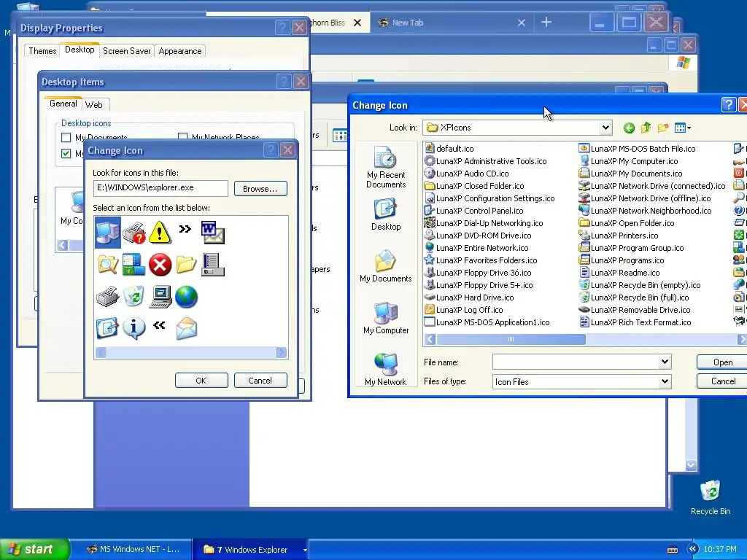
Task: Toggle the My Network Places checkbox
Action: tap(182, 136)
